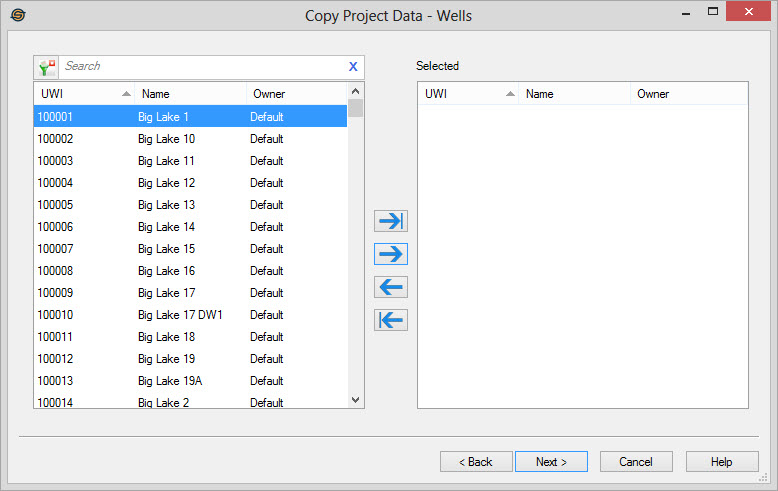Screen dimensions: 778x491
Task: Open the filter icon beside Search
Action: coord(47,67)
